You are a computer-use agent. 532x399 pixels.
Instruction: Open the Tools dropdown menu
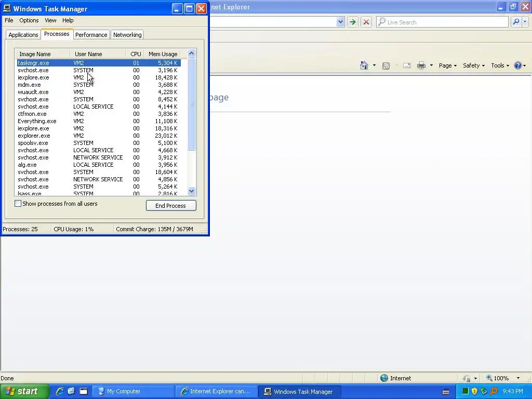pos(500,65)
